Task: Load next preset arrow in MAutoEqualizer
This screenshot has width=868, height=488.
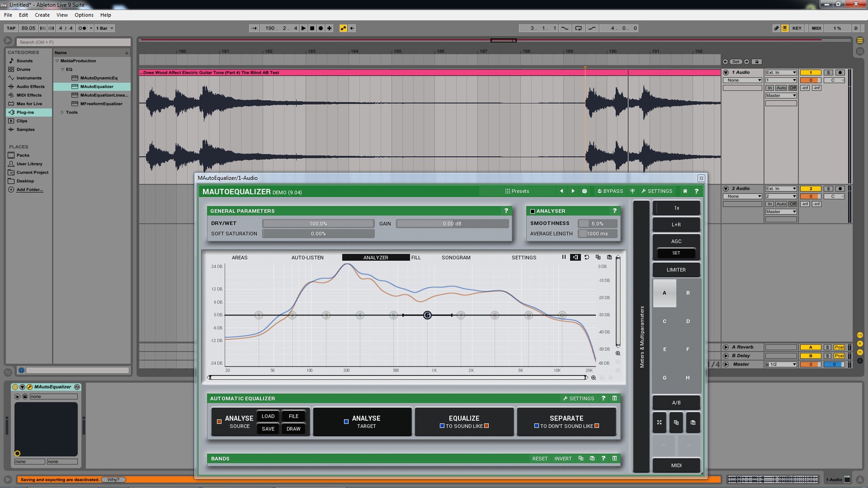Action: point(573,191)
